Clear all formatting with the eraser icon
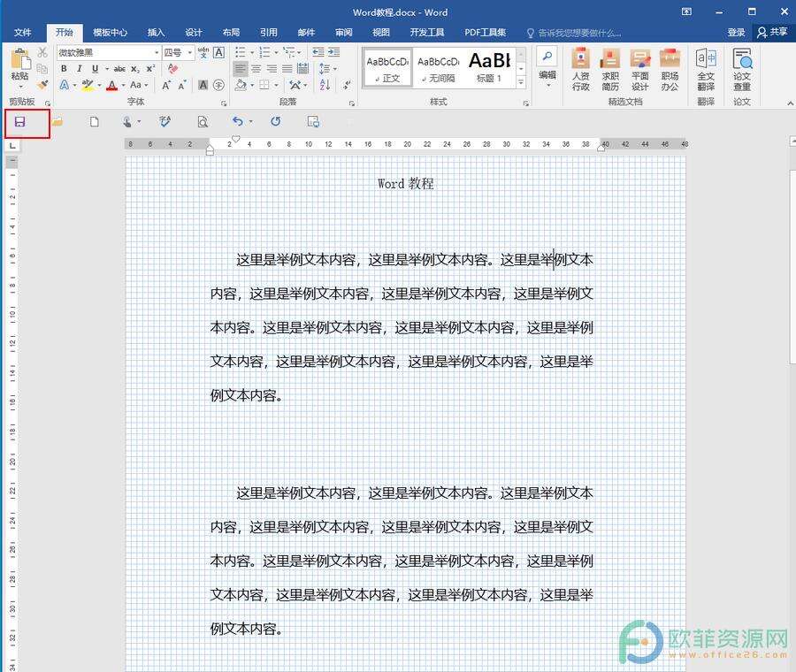 [173, 68]
